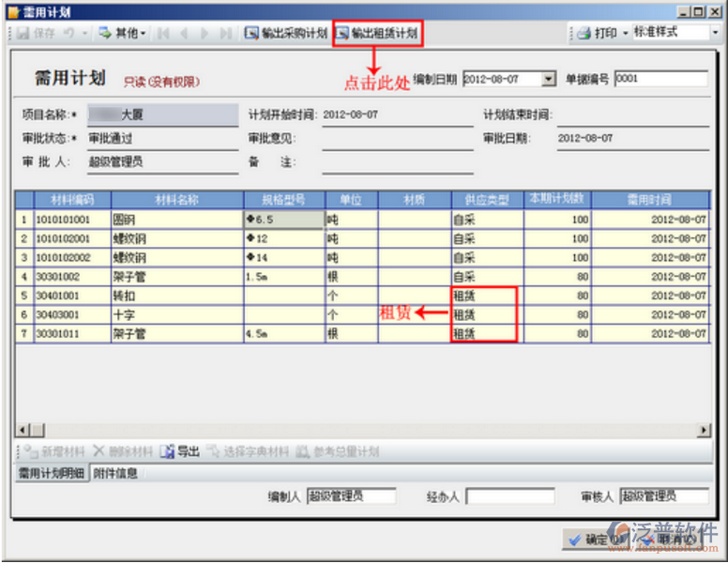This screenshot has height=563, width=728.
Task: Select the 需用计划明细 tab
Action: (52, 474)
